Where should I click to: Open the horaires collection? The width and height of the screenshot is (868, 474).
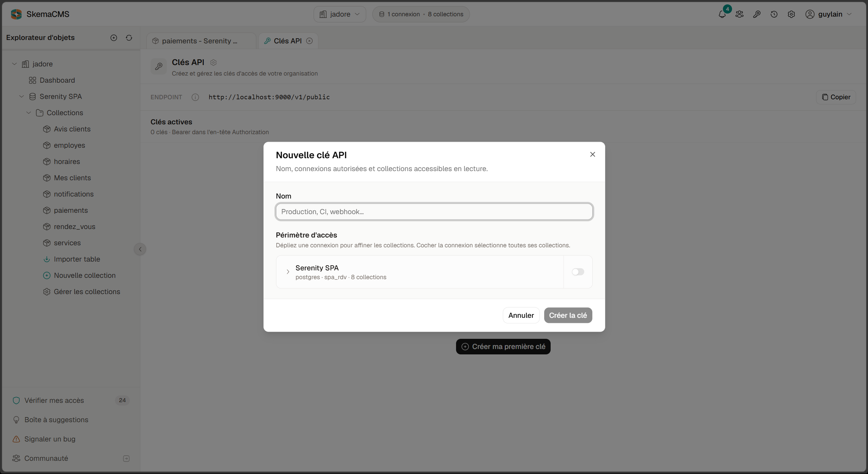point(67,162)
